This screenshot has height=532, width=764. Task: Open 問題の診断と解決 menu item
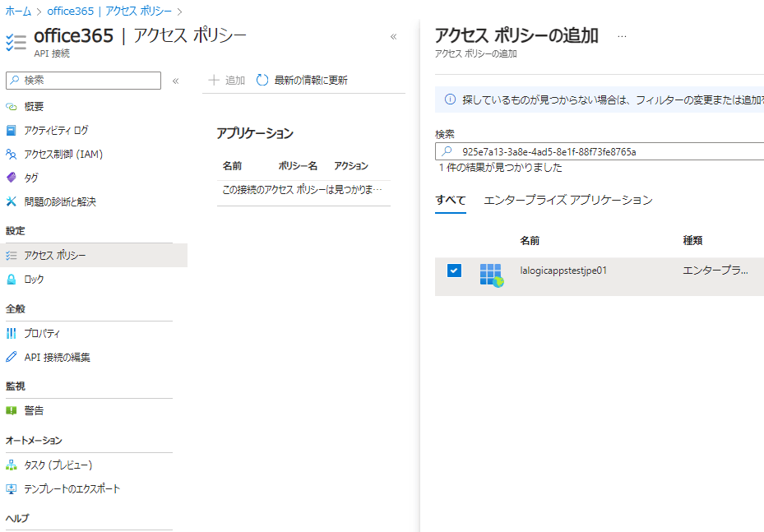coord(60,202)
